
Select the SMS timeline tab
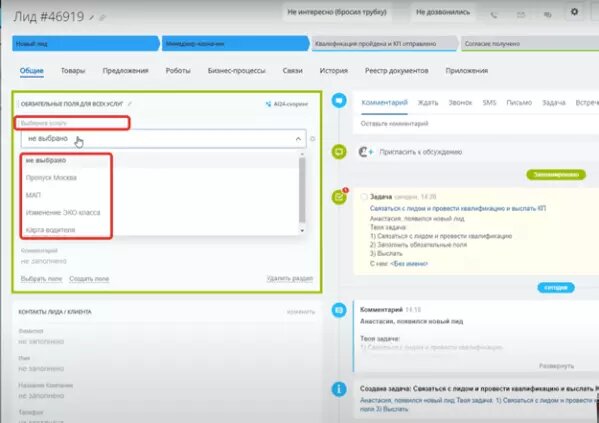[x=489, y=103]
